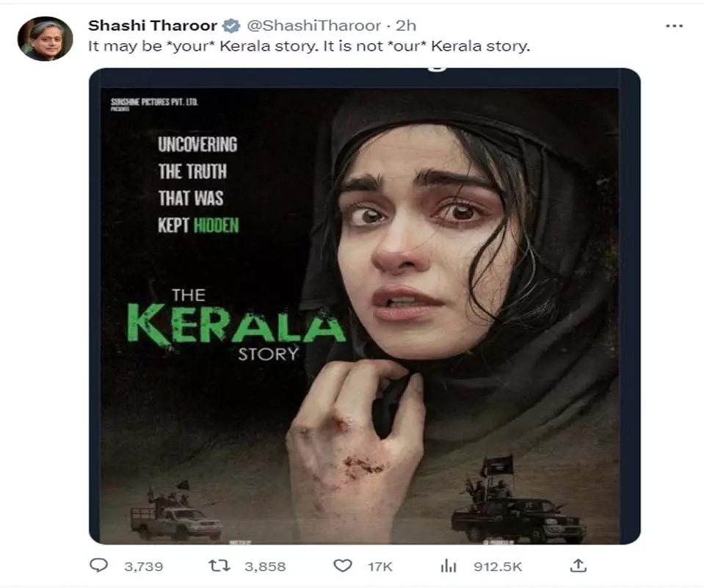
Task: Click the 'Uncovering the truth' tagline on poster
Action: [x=198, y=185]
